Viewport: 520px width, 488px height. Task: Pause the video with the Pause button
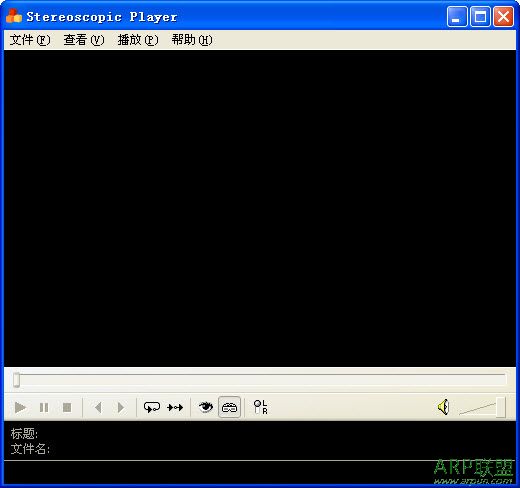click(x=44, y=407)
